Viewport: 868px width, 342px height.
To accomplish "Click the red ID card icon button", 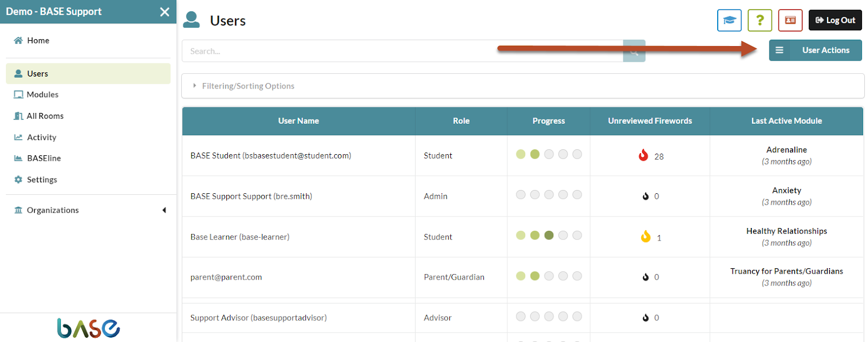I will [790, 20].
